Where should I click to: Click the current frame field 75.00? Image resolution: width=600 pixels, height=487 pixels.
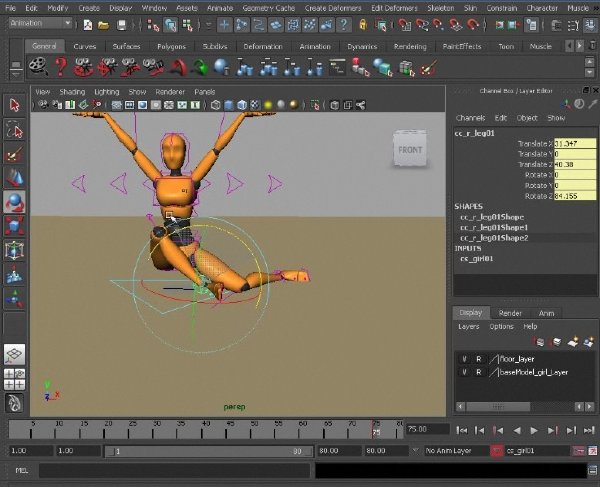point(427,429)
